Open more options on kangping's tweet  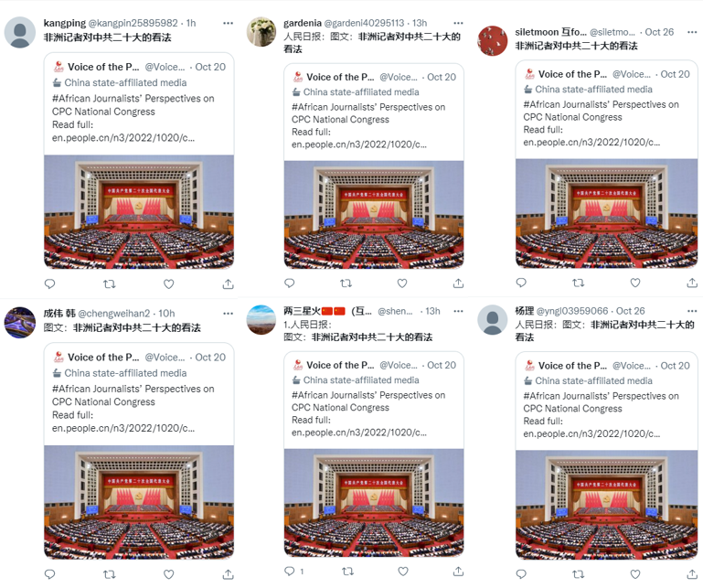click(229, 24)
